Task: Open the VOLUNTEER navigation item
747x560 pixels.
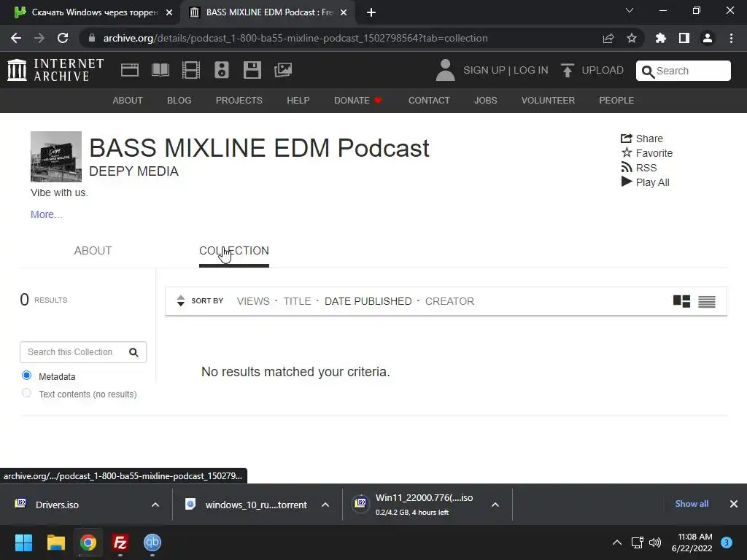Action: (548, 101)
